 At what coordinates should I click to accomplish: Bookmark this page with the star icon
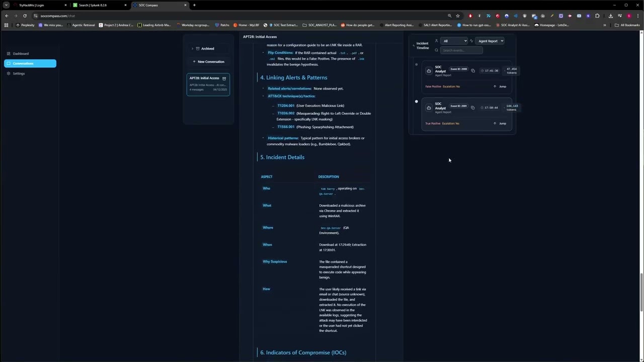458,16
